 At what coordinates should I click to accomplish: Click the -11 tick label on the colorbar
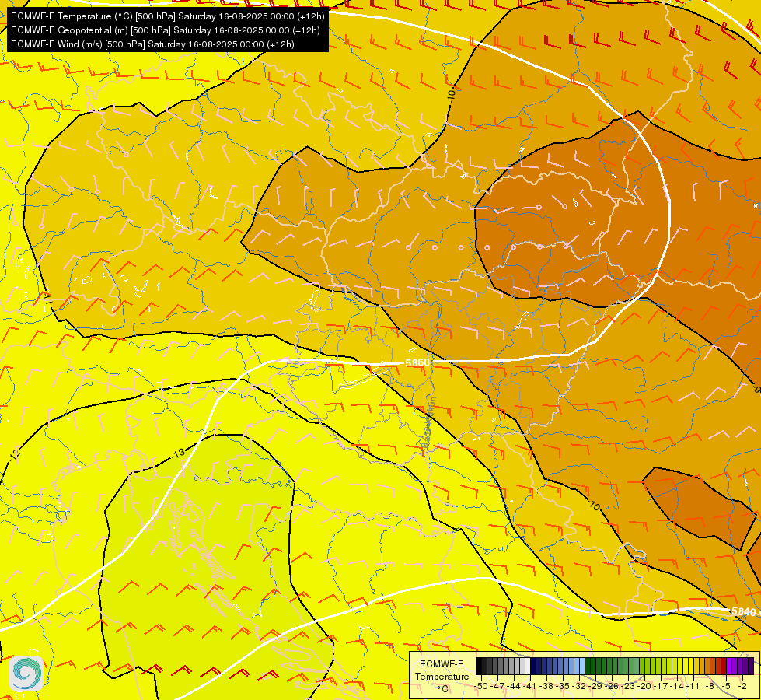click(x=693, y=686)
